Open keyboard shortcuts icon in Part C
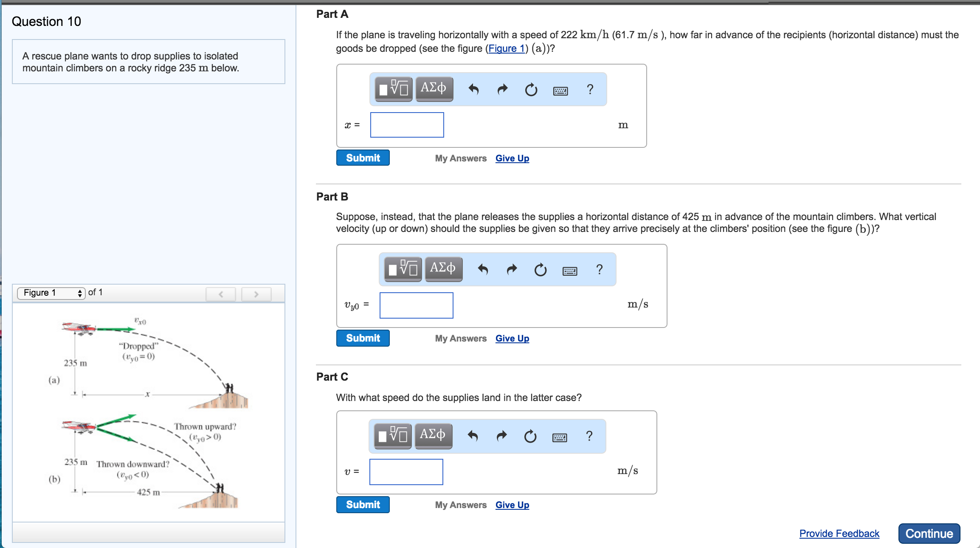This screenshot has height=548, width=980. (560, 437)
